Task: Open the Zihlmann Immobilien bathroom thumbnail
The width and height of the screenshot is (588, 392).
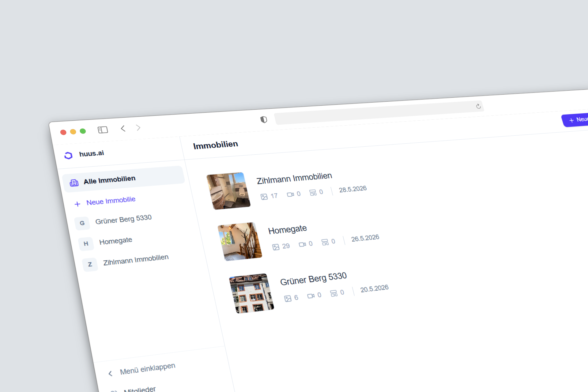Action: click(x=228, y=191)
